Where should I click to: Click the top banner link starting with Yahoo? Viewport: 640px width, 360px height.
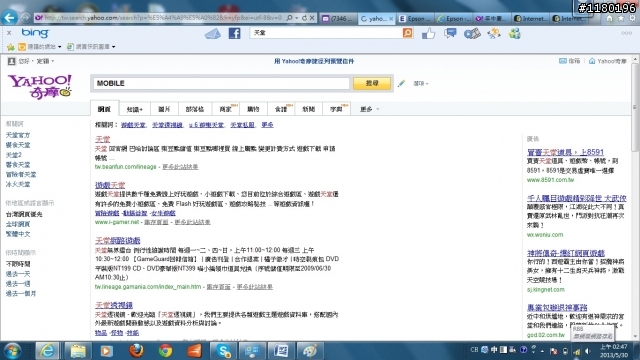click(313, 61)
